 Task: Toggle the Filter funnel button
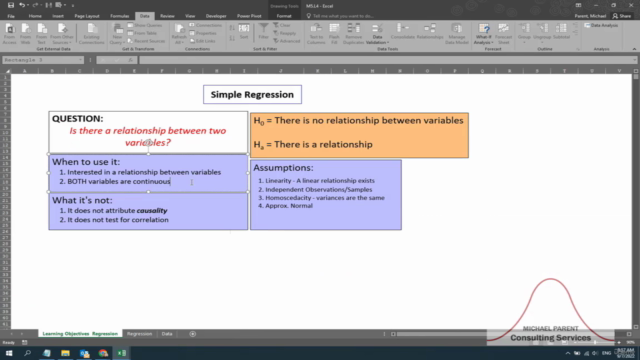click(264, 31)
